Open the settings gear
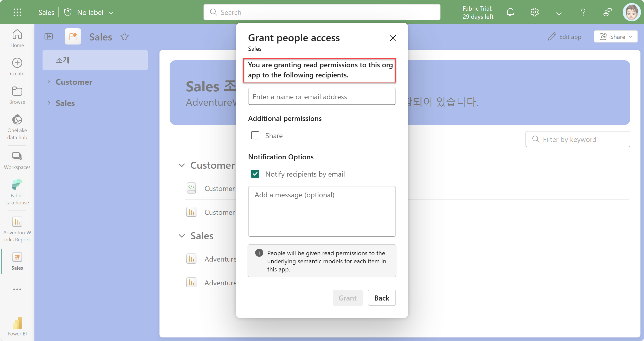 (535, 12)
